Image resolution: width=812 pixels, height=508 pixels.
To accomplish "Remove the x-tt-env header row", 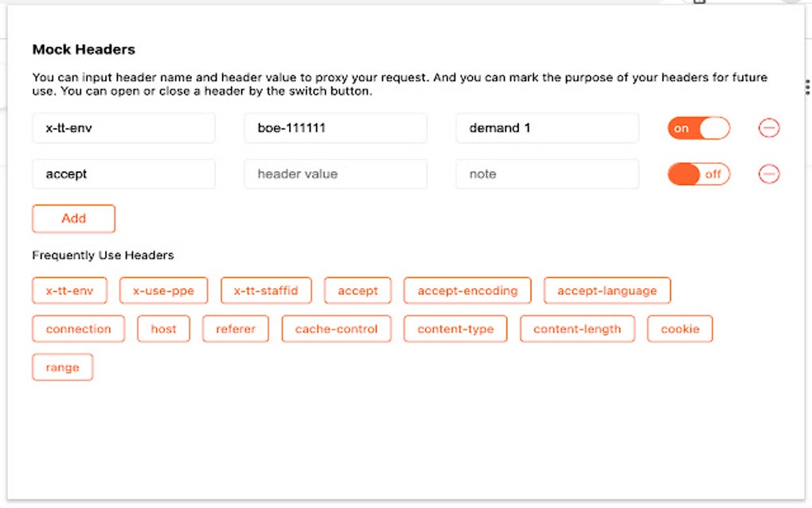I will click(768, 128).
